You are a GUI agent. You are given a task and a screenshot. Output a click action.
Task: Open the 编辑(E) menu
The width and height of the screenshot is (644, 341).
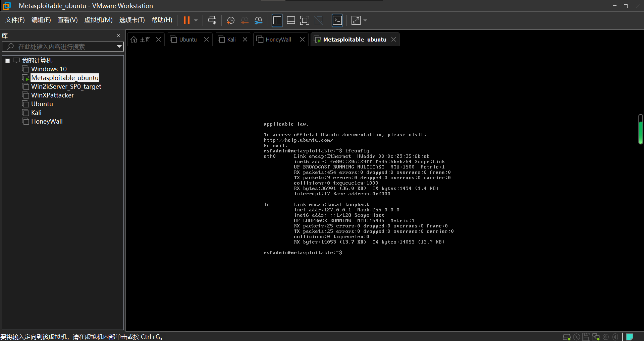coord(41,20)
